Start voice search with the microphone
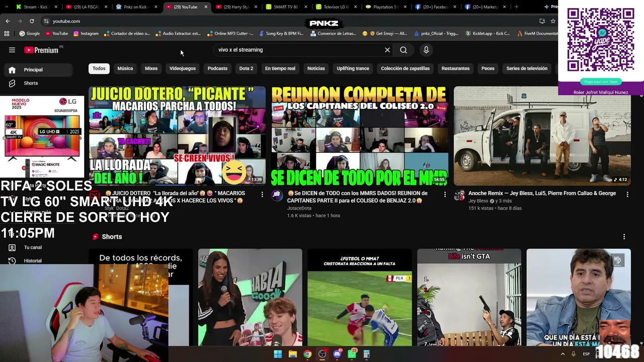Image resolution: width=644 pixels, height=362 pixels. pyautogui.click(x=426, y=50)
